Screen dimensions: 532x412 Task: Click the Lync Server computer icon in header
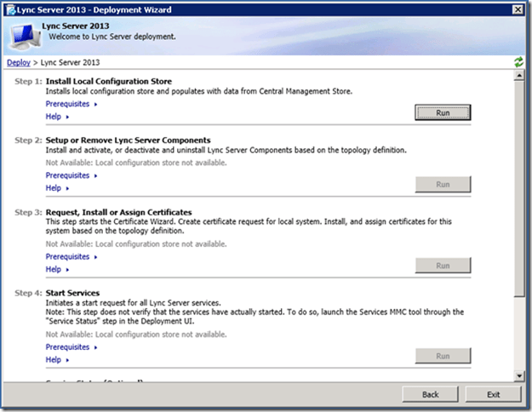coord(25,36)
